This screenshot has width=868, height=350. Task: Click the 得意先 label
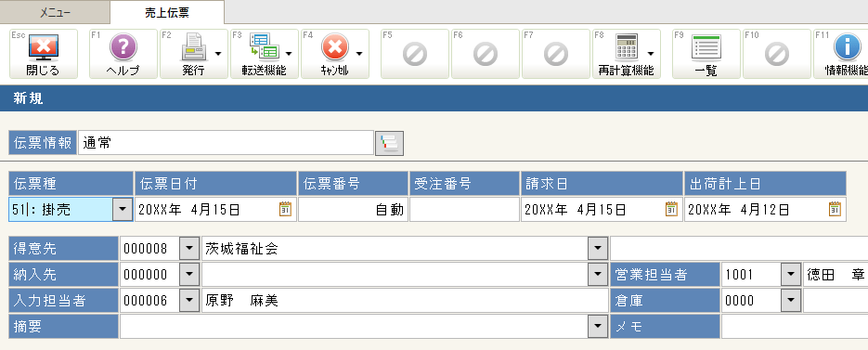click(x=64, y=249)
